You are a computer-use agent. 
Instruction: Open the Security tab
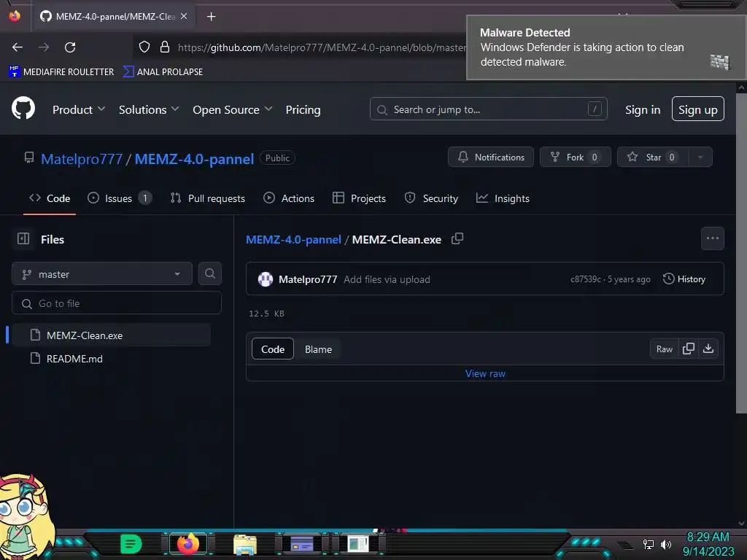(x=431, y=198)
